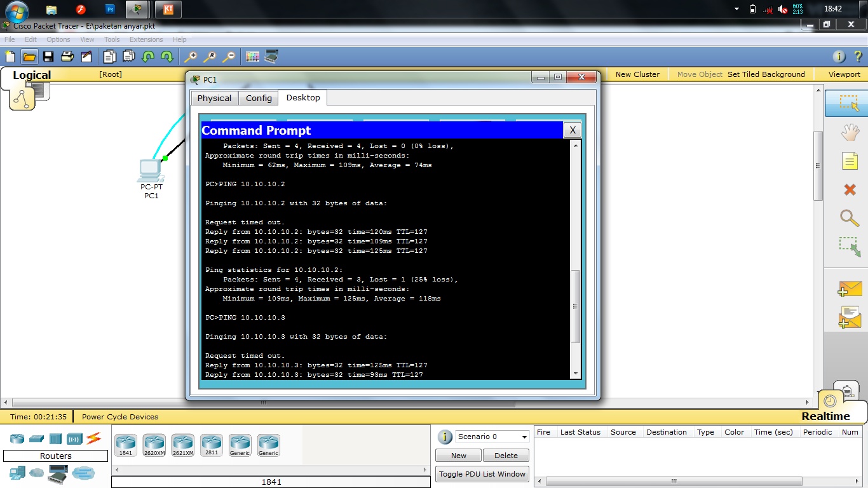This screenshot has height=488, width=868.
Task: Click New Cluster in the workspace bar
Action: pos(637,74)
